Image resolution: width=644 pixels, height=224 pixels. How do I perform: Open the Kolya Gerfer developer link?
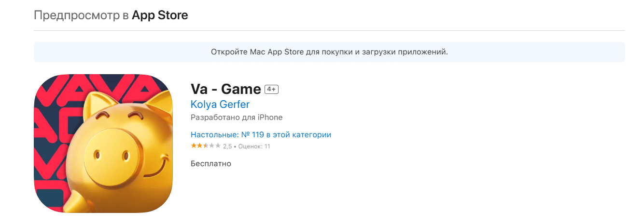point(220,104)
